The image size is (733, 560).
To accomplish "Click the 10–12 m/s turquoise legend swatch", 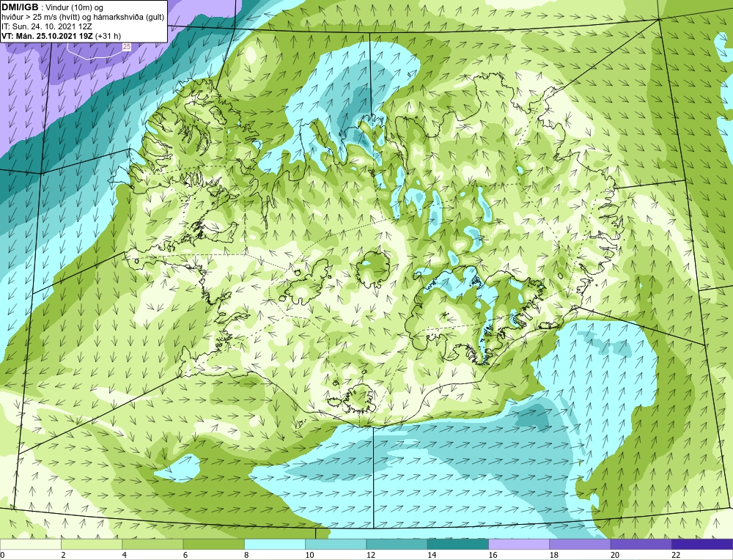I will click(336, 545).
